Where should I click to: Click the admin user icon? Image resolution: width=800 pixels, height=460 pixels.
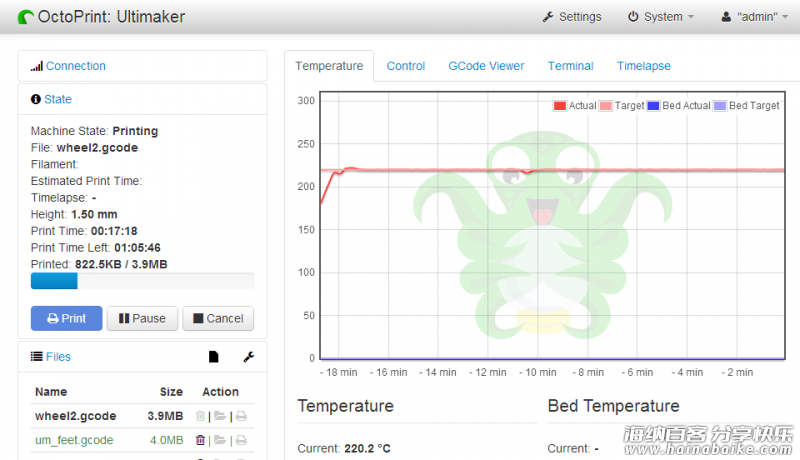click(x=726, y=17)
